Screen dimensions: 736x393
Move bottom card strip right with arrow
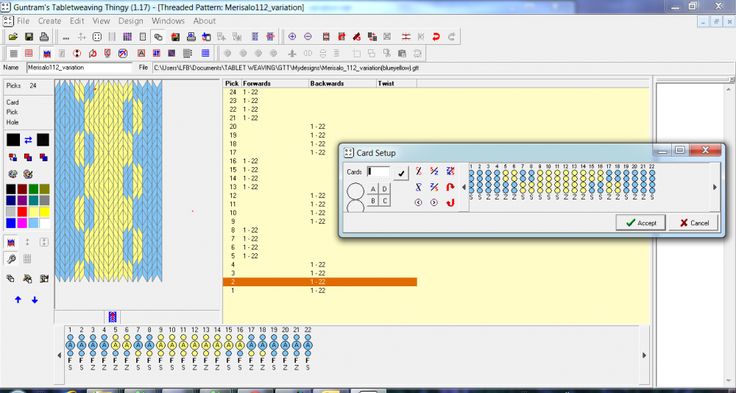(644, 355)
